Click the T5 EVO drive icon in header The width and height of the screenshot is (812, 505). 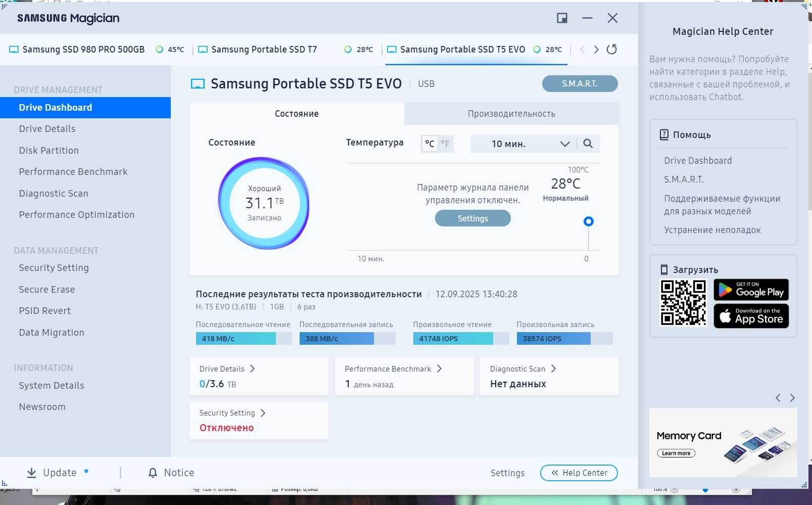coord(198,84)
